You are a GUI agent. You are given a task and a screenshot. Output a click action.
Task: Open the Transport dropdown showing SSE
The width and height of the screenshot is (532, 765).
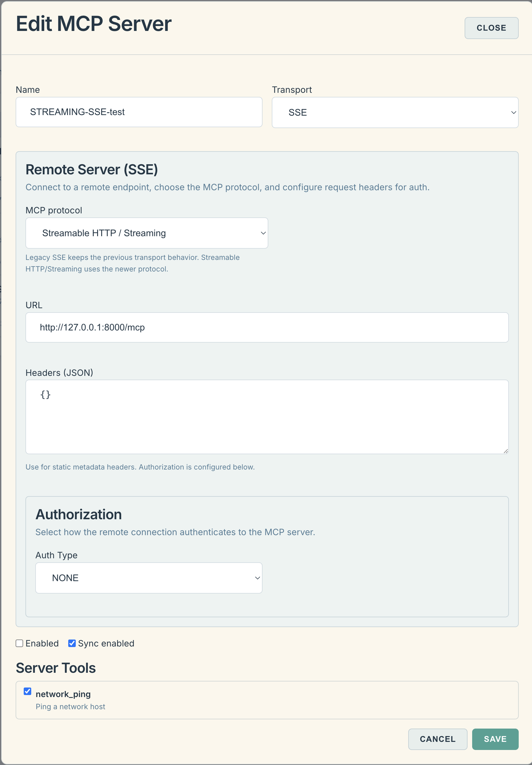(x=395, y=112)
